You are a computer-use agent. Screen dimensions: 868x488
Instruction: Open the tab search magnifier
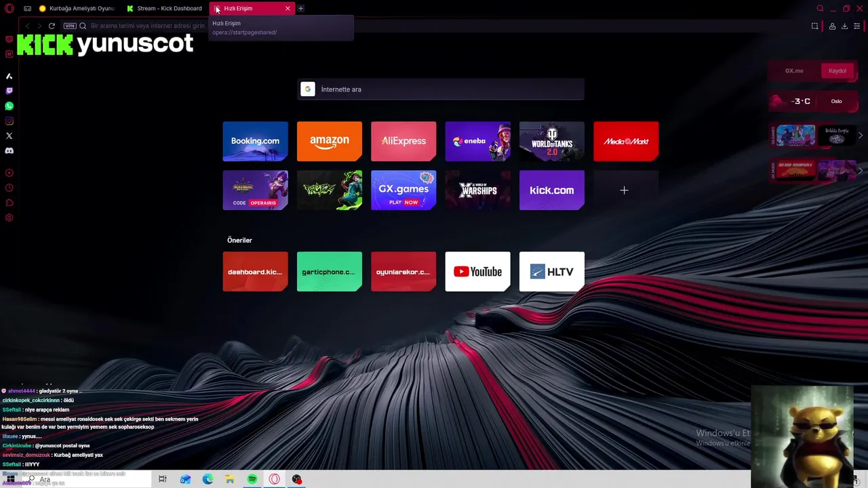point(820,8)
